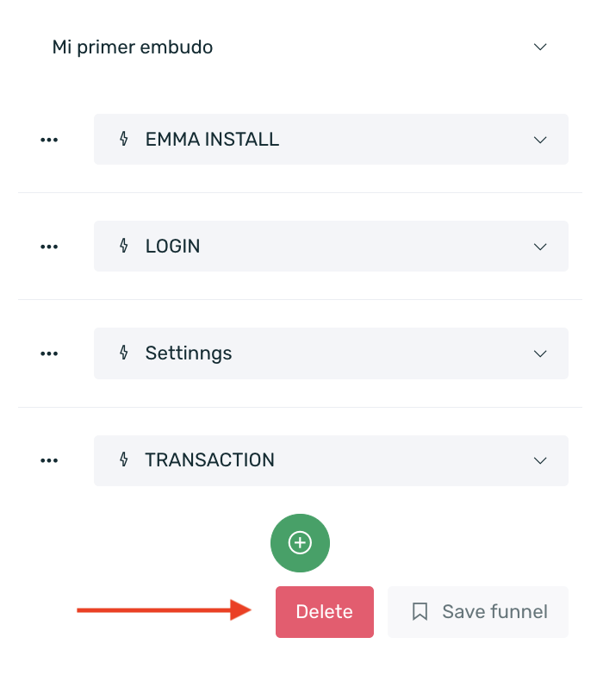Click lightning bolt icon beside EMMA INSTALL
This screenshot has height=700, width=603.
[x=124, y=139]
